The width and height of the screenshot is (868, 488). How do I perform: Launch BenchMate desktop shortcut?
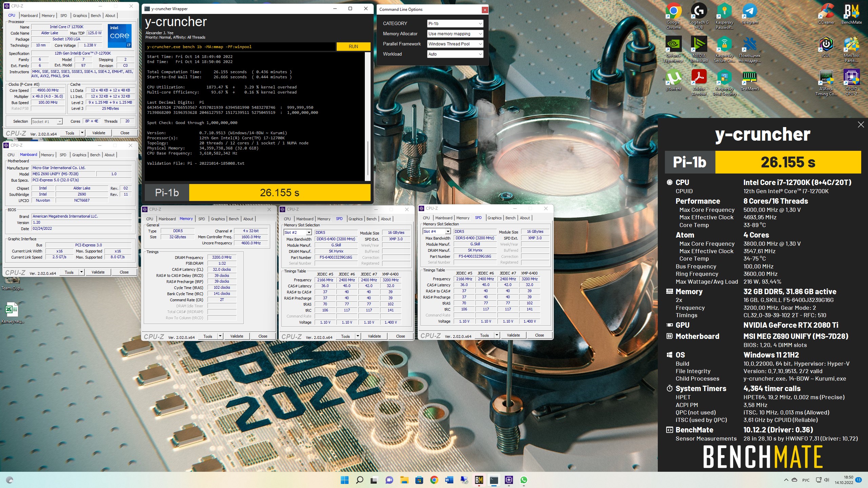click(x=851, y=14)
